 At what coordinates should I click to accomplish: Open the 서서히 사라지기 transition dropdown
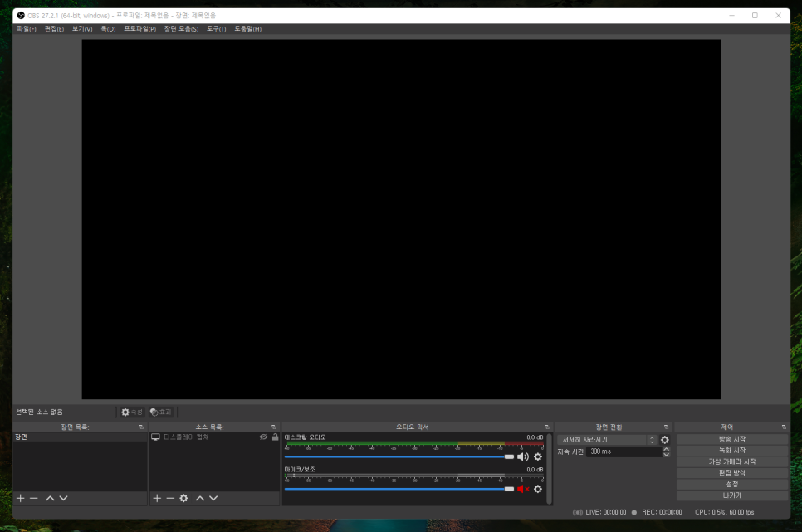[607, 440]
